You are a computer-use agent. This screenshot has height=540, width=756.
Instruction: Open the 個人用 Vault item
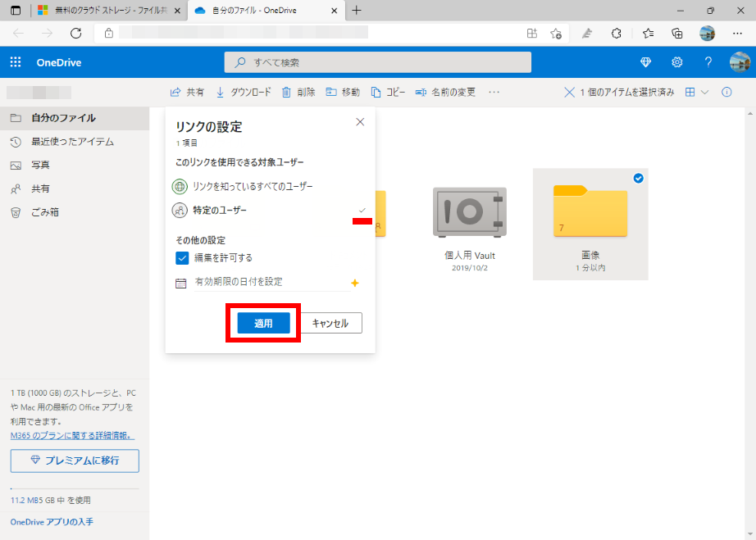click(470, 225)
